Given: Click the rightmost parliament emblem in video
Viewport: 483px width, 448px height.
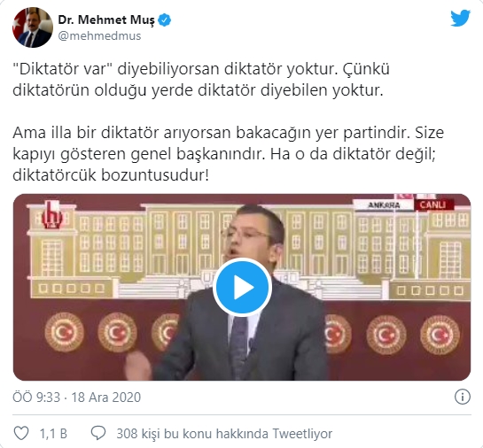Looking at the screenshot, I should [440, 335].
